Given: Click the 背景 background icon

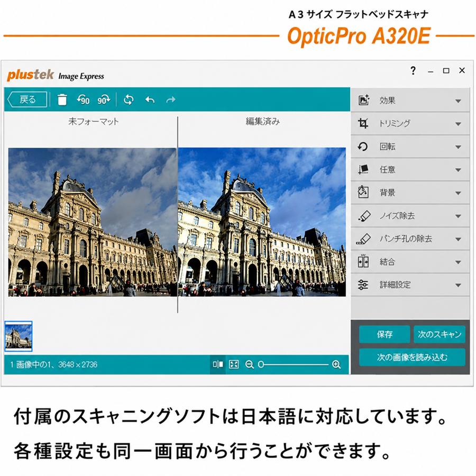Looking at the screenshot, I should tap(363, 192).
